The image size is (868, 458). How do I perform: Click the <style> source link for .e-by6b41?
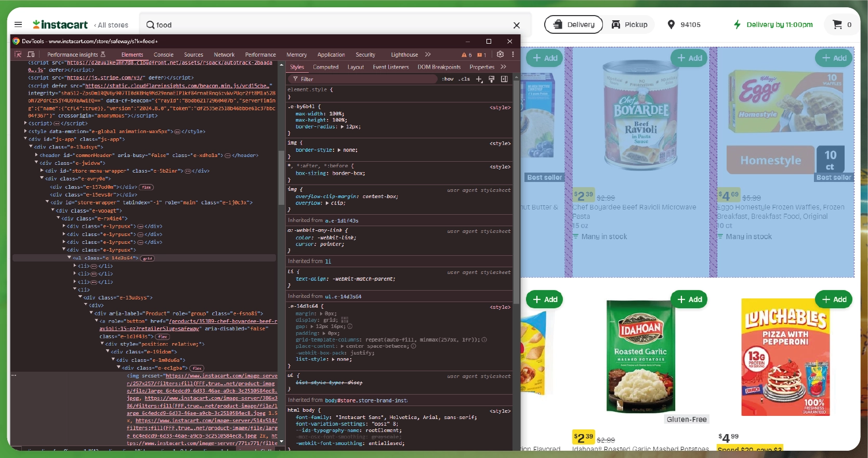[500, 108]
